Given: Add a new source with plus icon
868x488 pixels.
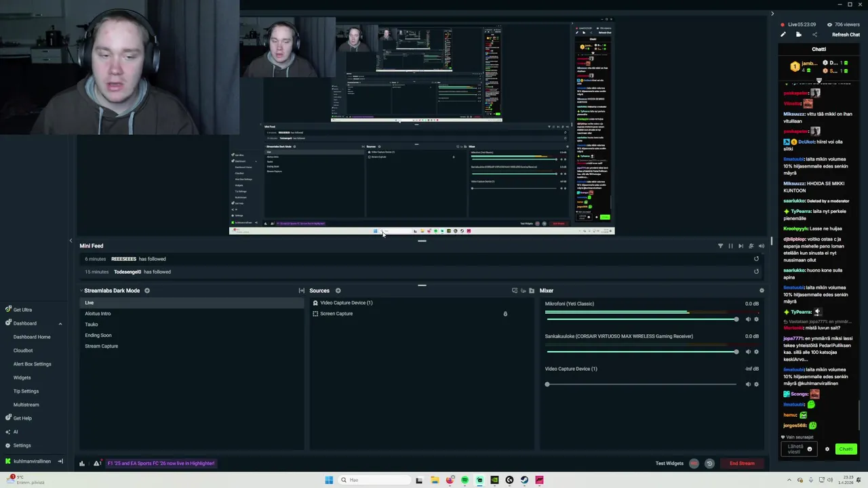Looking at the screenshot, I should click(x=338, y=291).
